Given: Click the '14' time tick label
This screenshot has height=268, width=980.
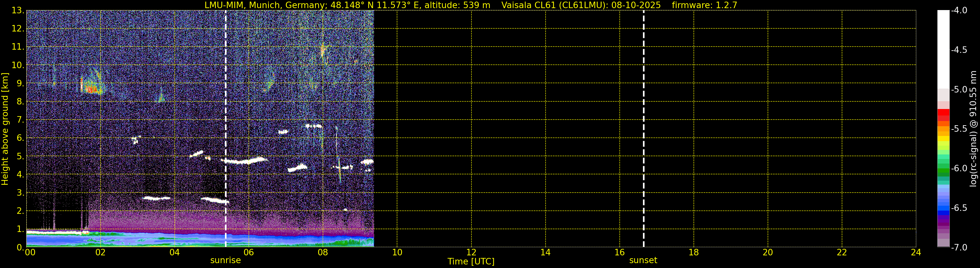Looking at the screenshot, I should click(545, 252).
